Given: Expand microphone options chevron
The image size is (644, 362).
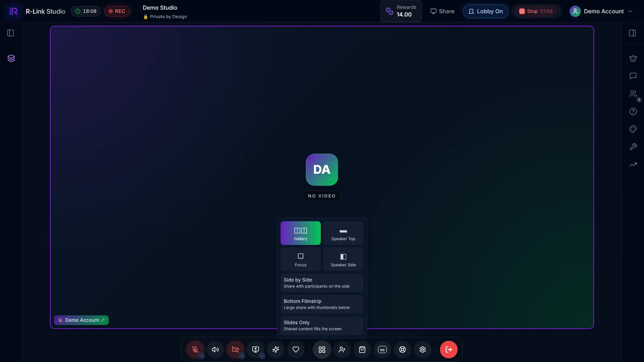Looking at the screenshot, I should 202,356.
